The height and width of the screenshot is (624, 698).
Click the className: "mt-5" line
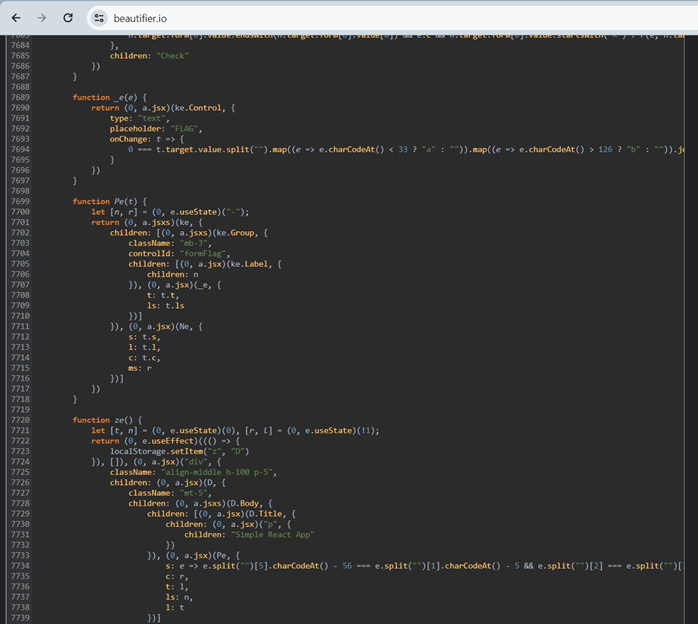pyautogui.click(x=170, y=493)
